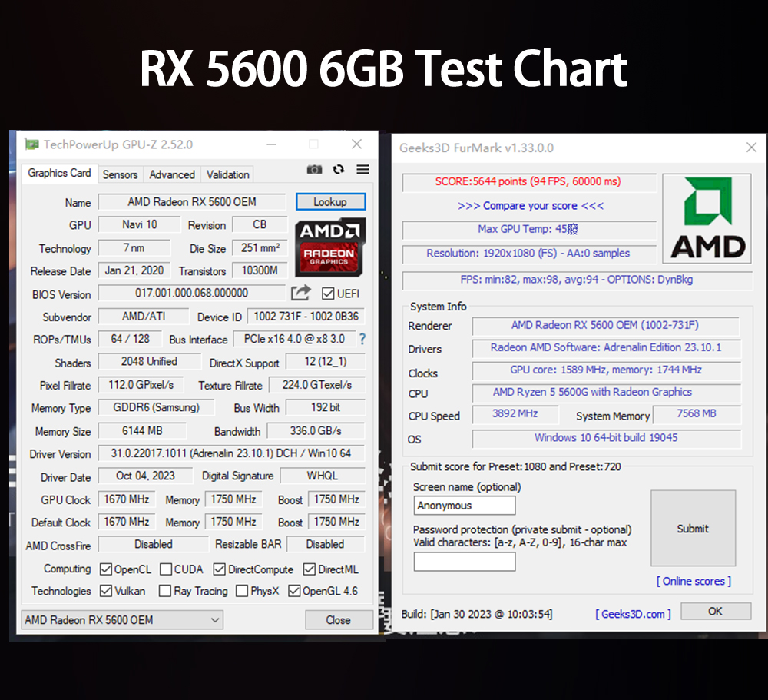Open the Compare your score link
Image resolution: width=768 pixels, height=700 pixels.
point(531,205)
